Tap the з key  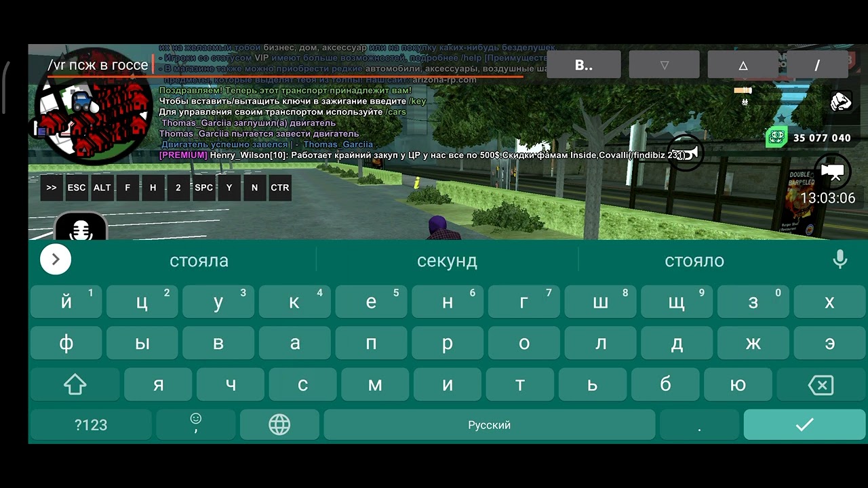pyautogui.click(x=753, y=302)
